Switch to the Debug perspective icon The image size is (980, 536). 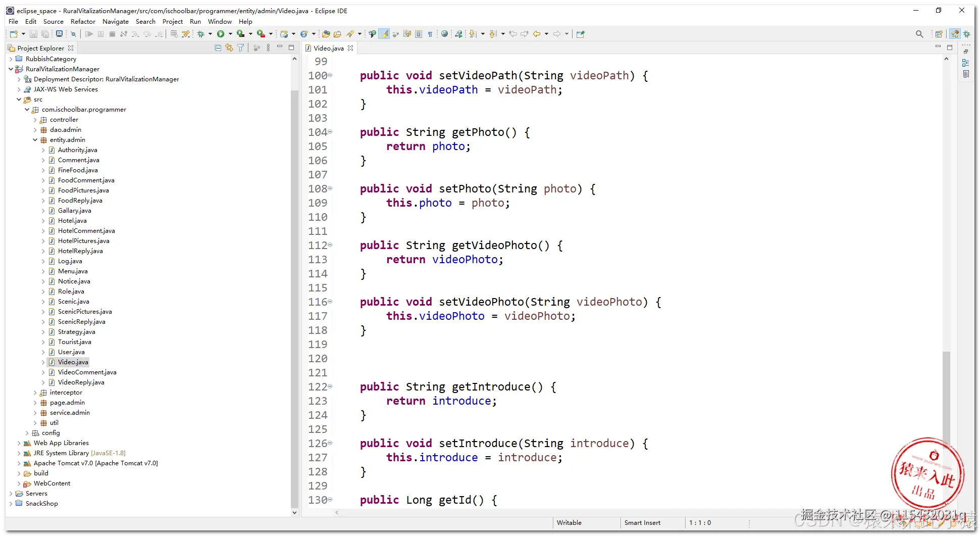967,34
